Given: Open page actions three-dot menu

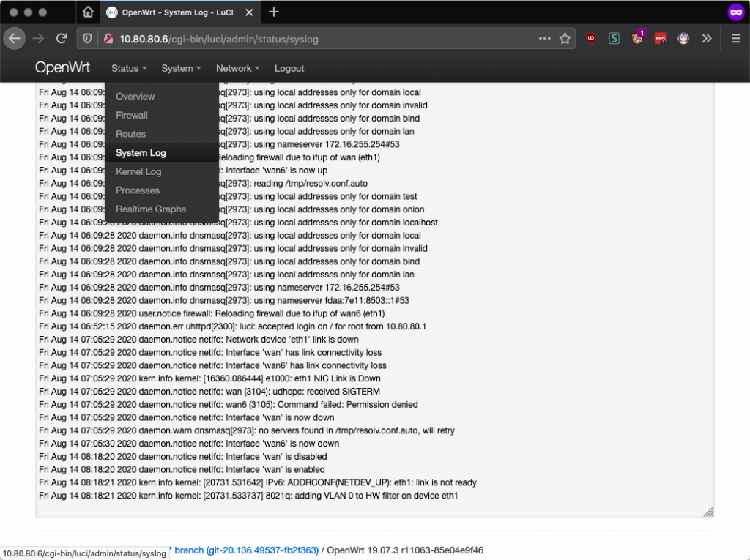Looking at the screenshot, I should (x=545, y=38).
